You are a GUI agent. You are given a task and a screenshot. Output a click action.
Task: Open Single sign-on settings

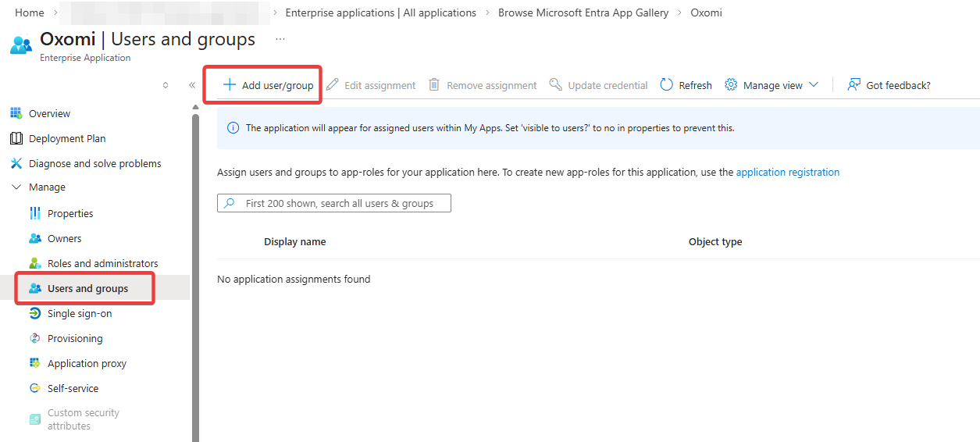click(79, 313)
